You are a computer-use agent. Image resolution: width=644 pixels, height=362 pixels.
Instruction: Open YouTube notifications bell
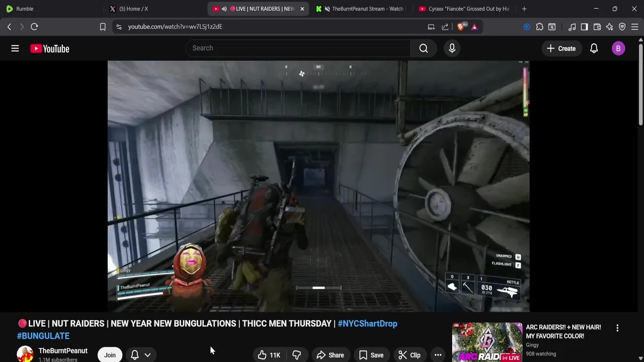[594, 48]
